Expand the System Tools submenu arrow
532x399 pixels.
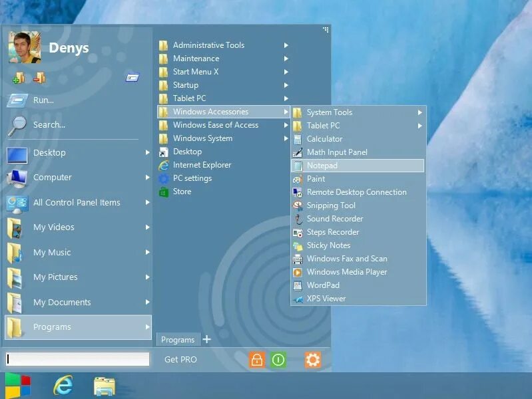point(420,112)
